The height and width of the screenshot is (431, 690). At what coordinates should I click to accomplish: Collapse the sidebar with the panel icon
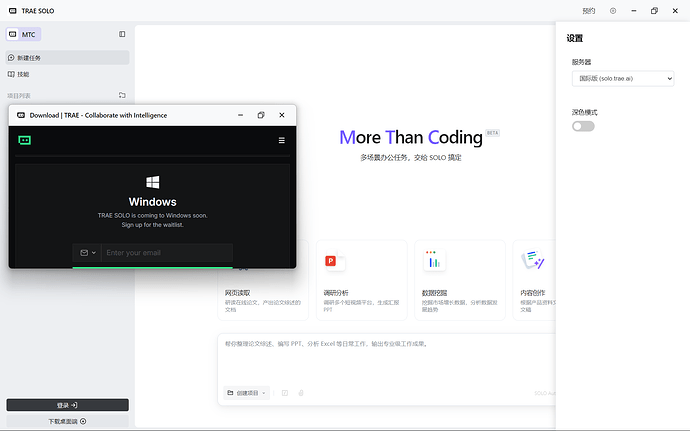(122, 34)
